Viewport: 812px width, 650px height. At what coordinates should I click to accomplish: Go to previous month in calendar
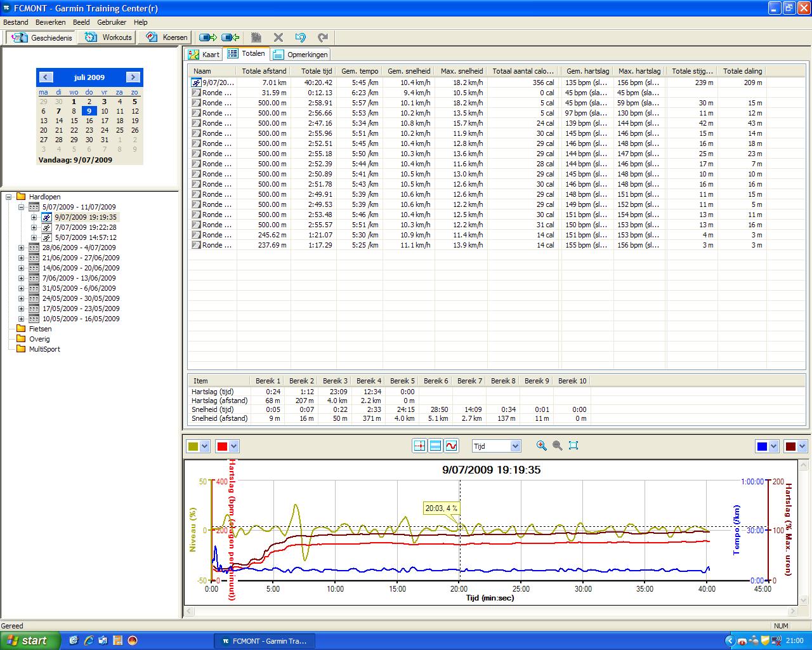[x=46, y=77]
